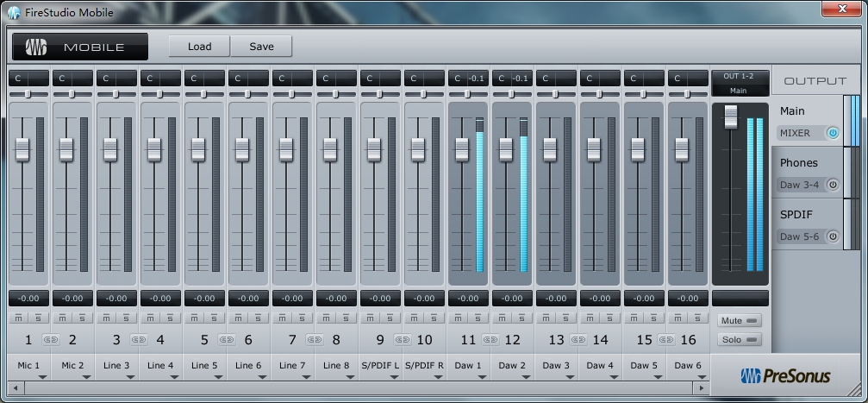Click the Save button
Image resolution: width=868 pixels, height=403 pixels.
coord(261,47)
